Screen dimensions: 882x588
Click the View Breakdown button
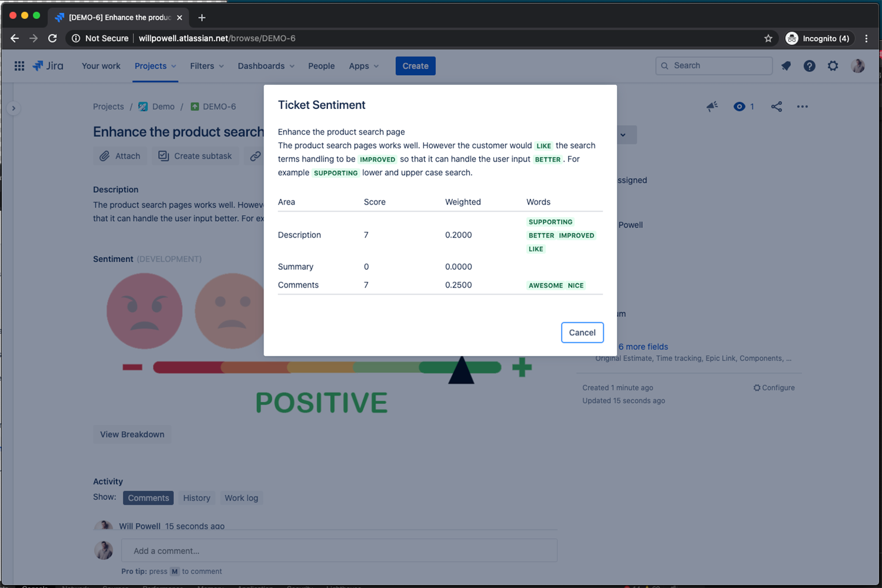pos(132,435)
